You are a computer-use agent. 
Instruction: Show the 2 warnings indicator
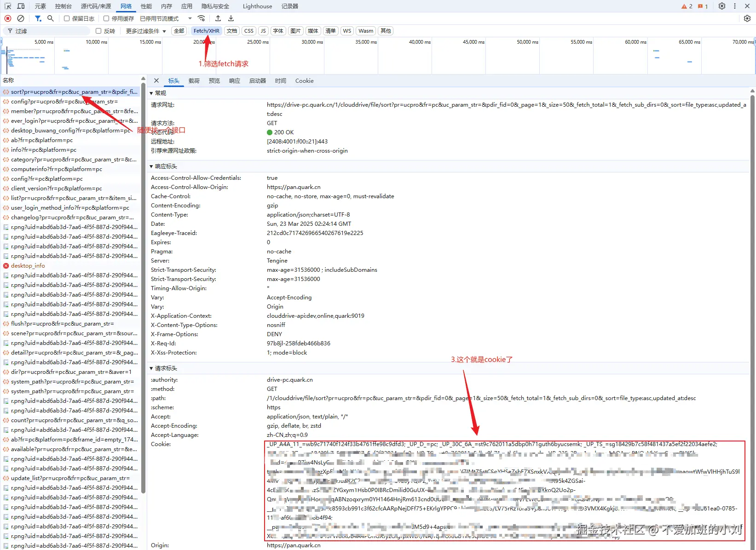point(687,6)
